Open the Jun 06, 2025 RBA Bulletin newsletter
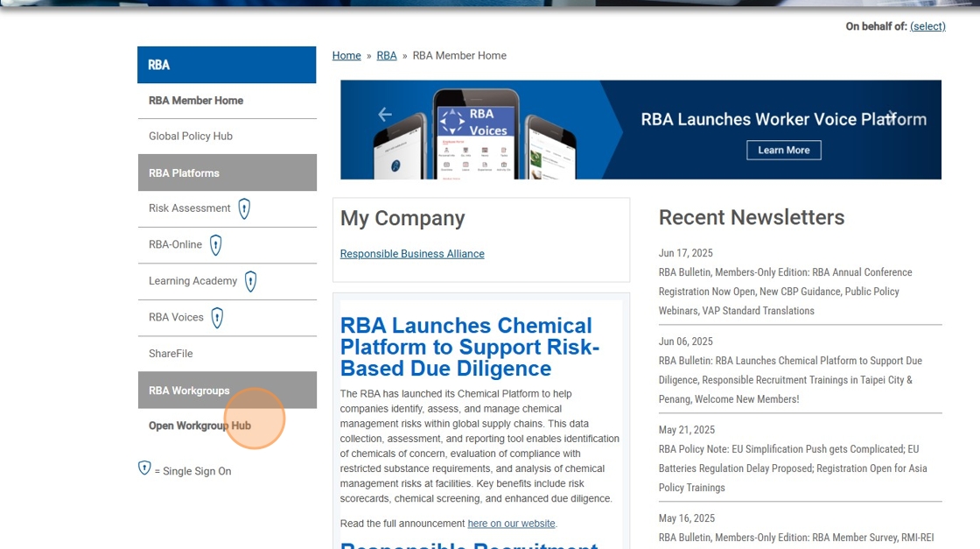This screenshot has width=980, height=549. click(790, 379)
